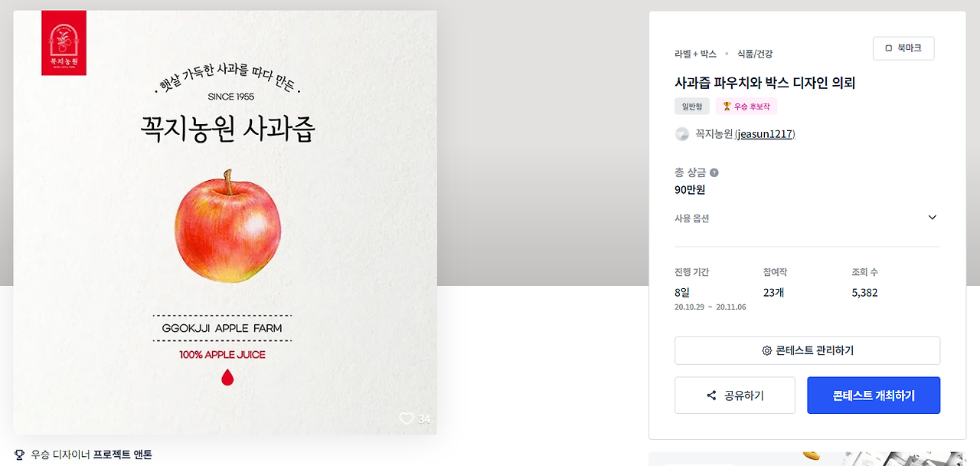Click the 콘테스트 개최하기 button
Screen dimensions: 980x466
coord(874,395)
